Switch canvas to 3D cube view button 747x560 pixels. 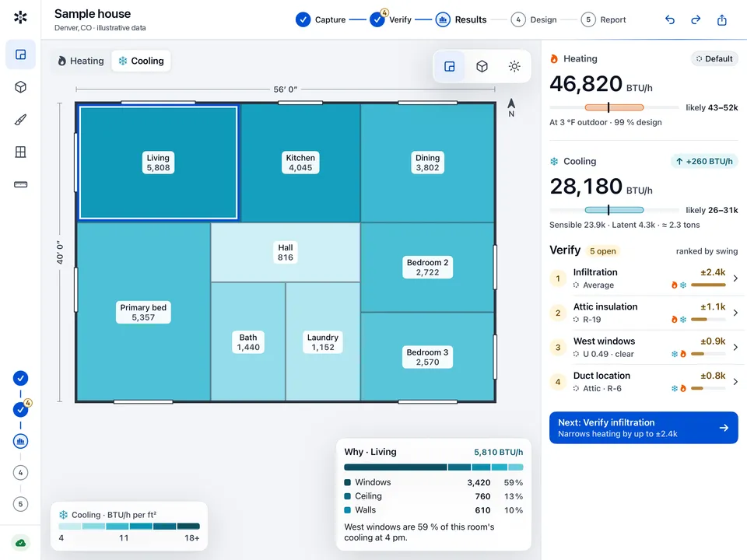click(482, 66)
